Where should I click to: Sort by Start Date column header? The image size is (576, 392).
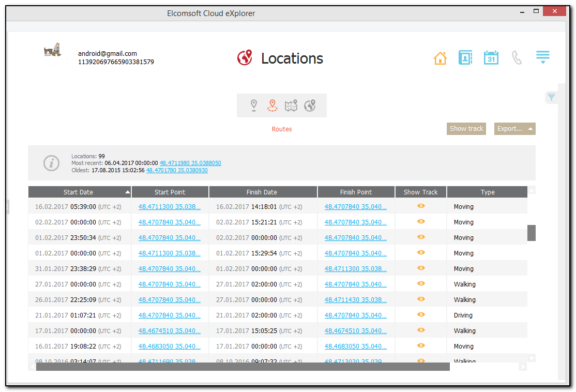pyautogui.click(x=79, y=192)
